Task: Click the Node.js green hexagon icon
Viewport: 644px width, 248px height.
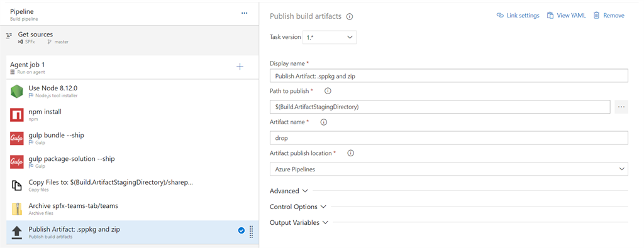Action: [17, 92]
